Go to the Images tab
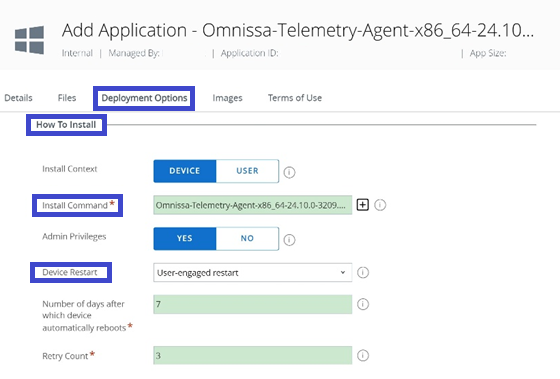Viewport: 560px width, 379px height. [x=227, y=98]
